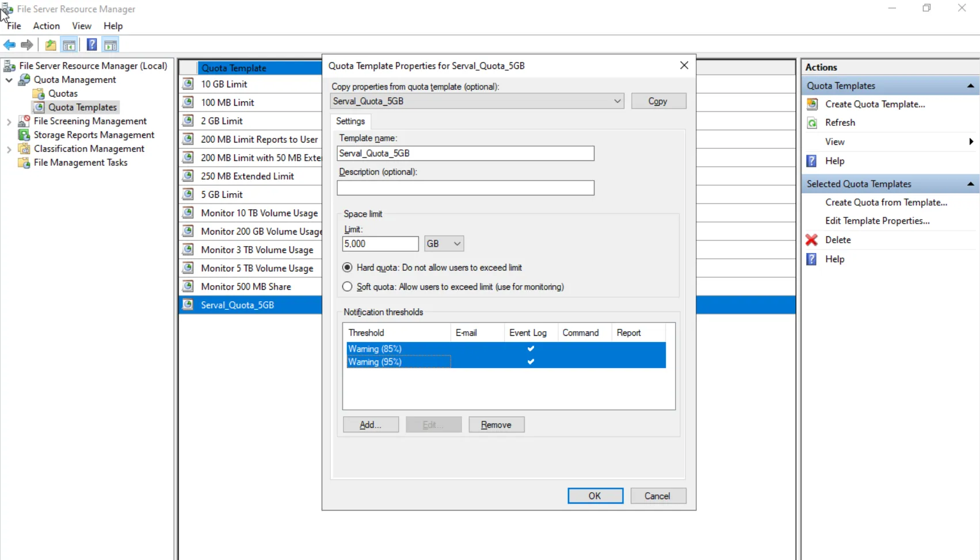Open the Action menu
The image size is (980, 560).
click(47, 26)
